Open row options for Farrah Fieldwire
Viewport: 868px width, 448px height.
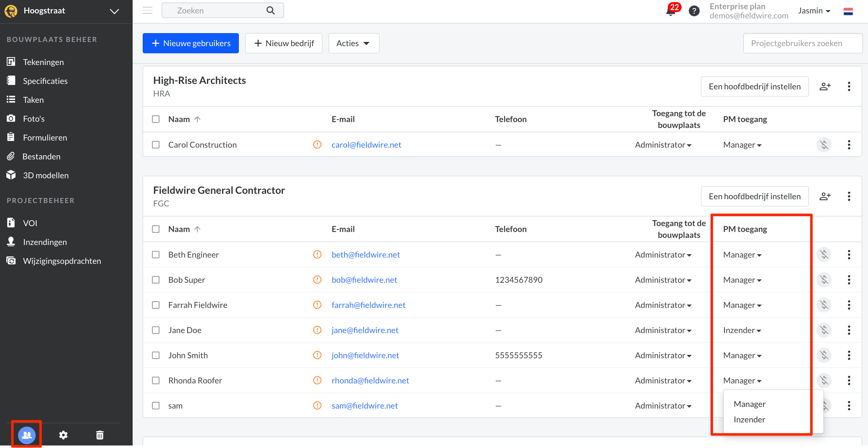coord(849,305)
